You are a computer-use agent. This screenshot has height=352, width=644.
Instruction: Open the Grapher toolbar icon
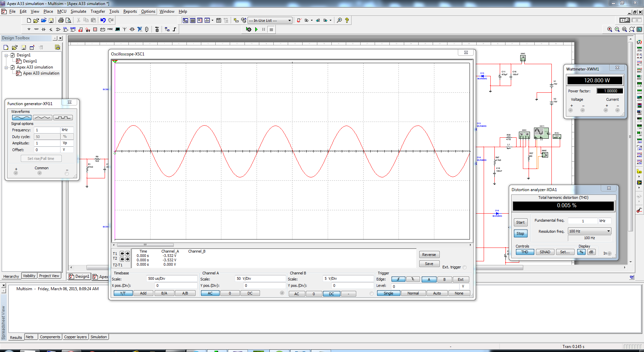pos(207,20)
